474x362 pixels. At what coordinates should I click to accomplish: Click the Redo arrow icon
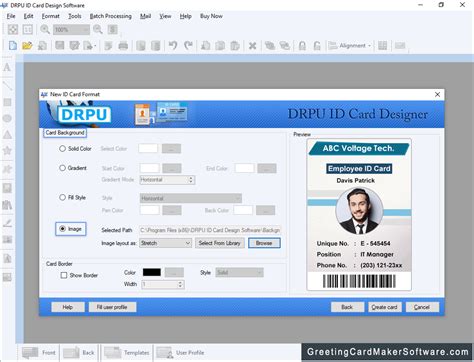[188, 45]
